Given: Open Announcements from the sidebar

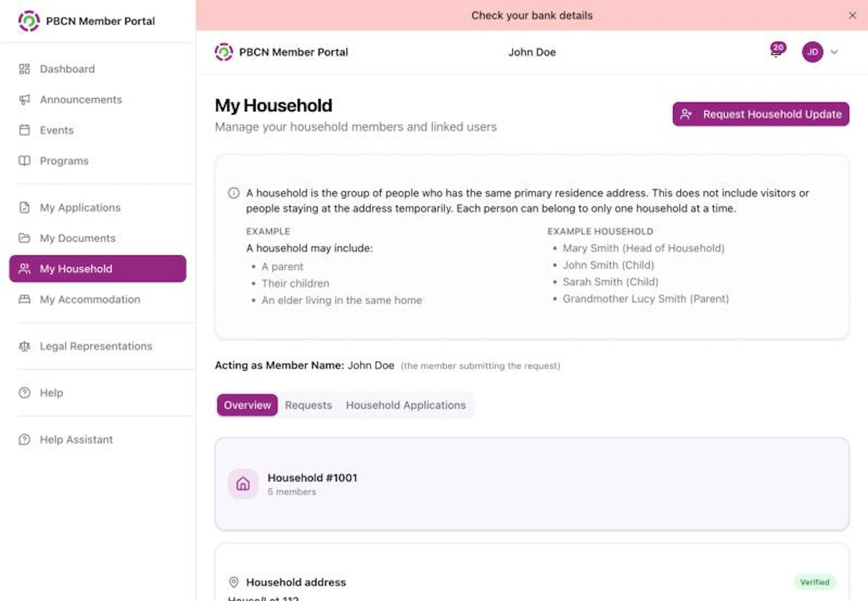Looking at the screenshot, I should coord(98,99).
